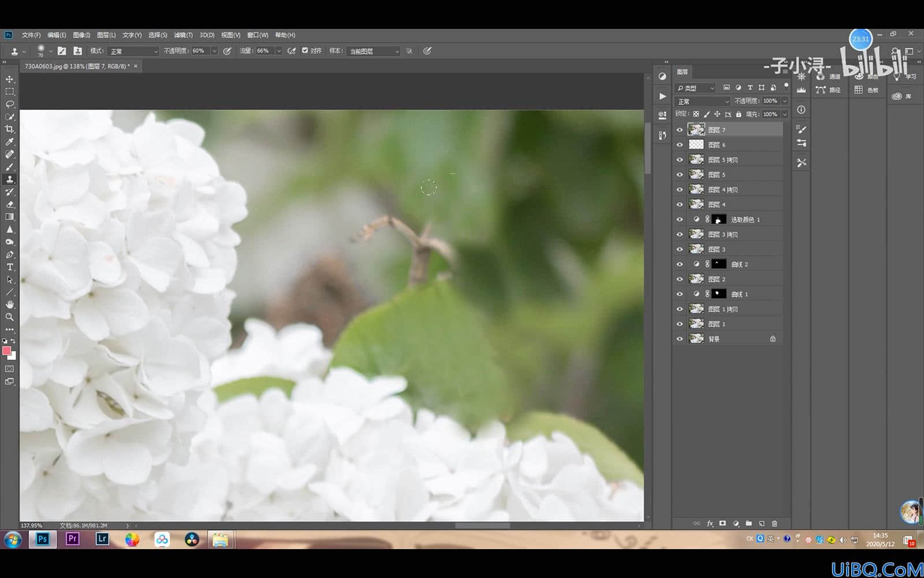This screenshot has width=924, height=578.
Task: Toggle lock transparent pixels in Layers panel
Action: (x=696, y=114)
